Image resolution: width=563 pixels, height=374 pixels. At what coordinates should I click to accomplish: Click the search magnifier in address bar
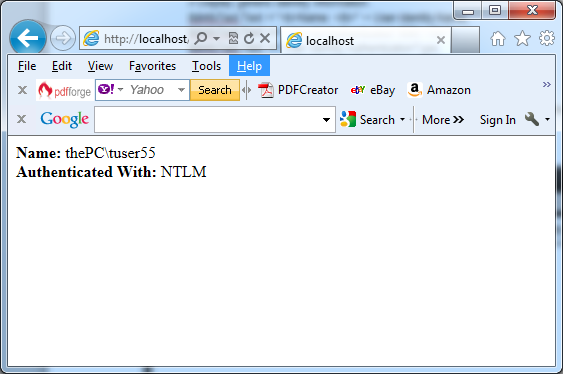[x=201, y=38]
